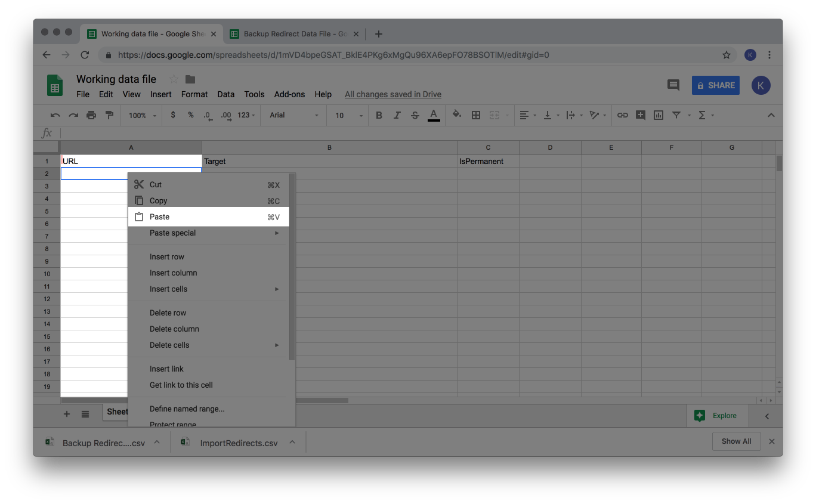Open vertical align dropdown
Image resolution: width=816 pixels, height=504 pixels.
pos(551,115)
